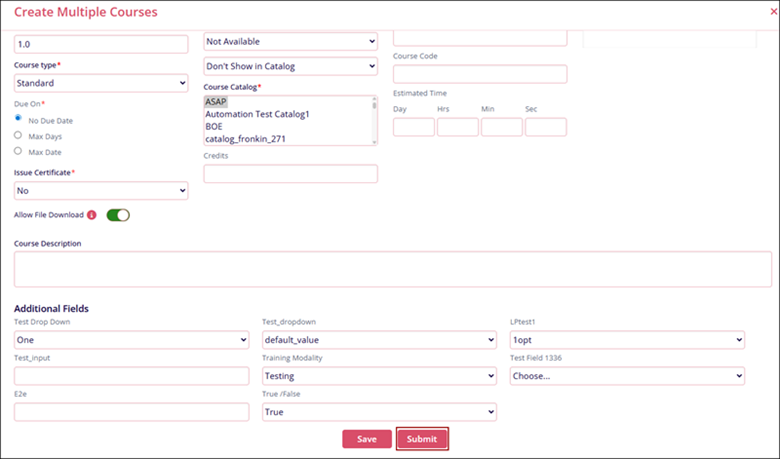Toggle the Allow File Download switch

coord(118,214)
